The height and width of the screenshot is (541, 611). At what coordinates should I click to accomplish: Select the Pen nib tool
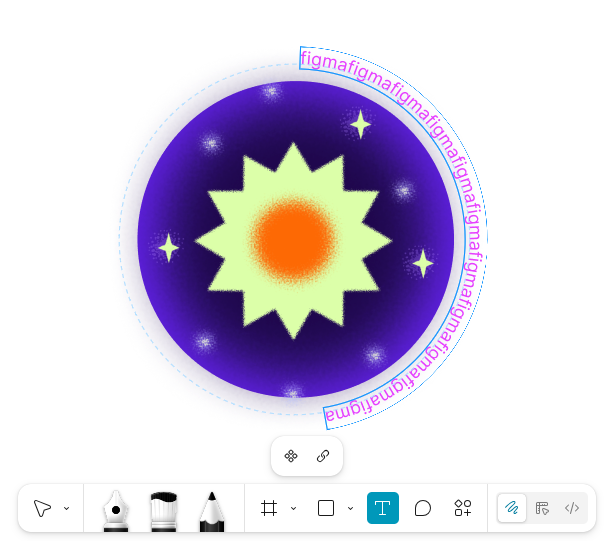click(116, 511)
